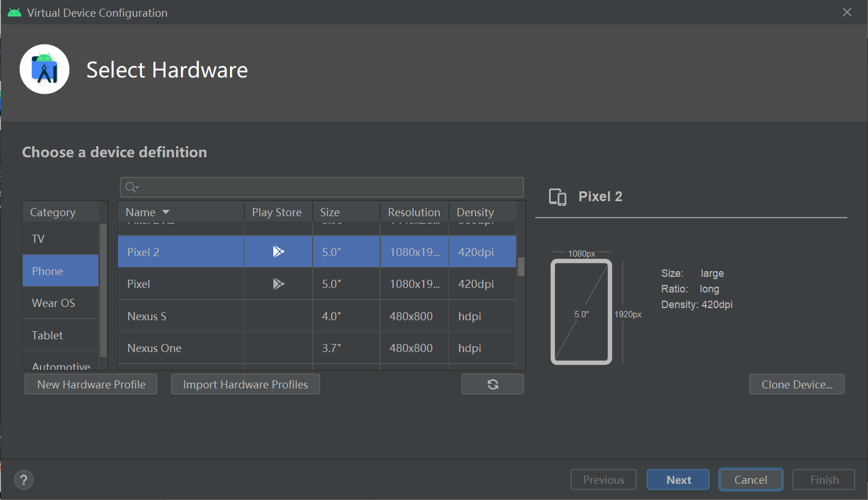868x500 pixels.
Task: Click resolution cell in Pixel row
Action: click(x=414, y=284)
